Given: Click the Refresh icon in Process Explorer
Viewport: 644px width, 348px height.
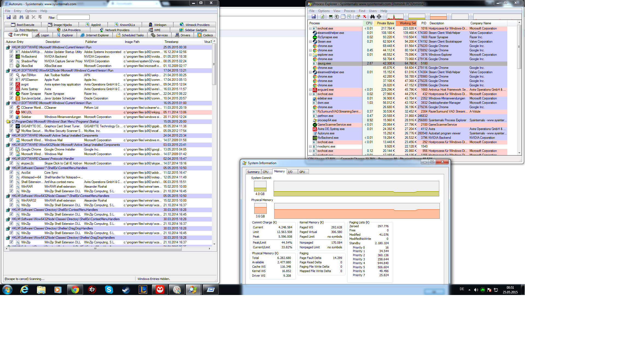Looking at the screenshot, I should click(323, 17).
